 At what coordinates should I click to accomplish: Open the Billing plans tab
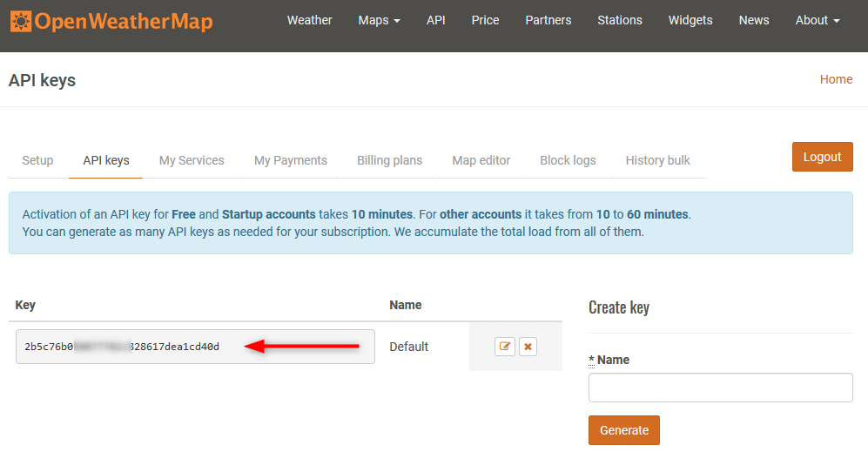(x=389, y=160)
